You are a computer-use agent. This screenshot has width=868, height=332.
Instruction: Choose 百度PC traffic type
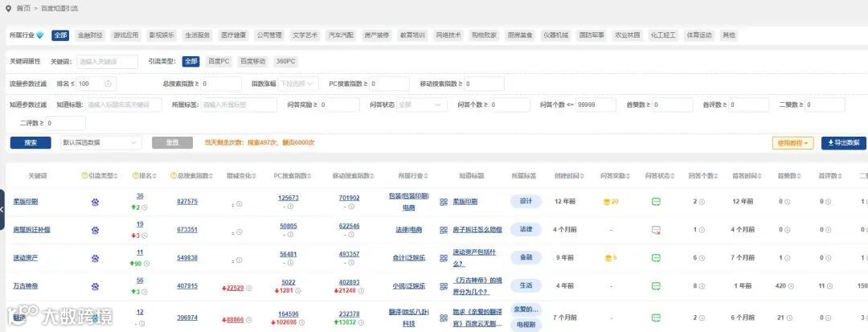pos(218,61)
